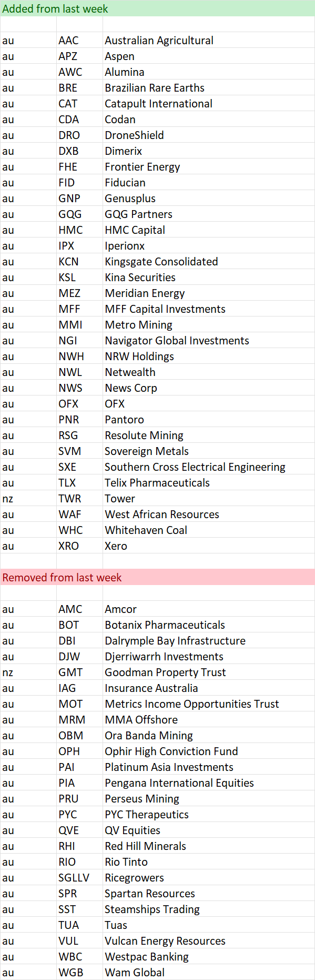Viewport: 315px width, 980px height.
Task: Click the Goodman Property Trust cell
Action: click(209, 672)
